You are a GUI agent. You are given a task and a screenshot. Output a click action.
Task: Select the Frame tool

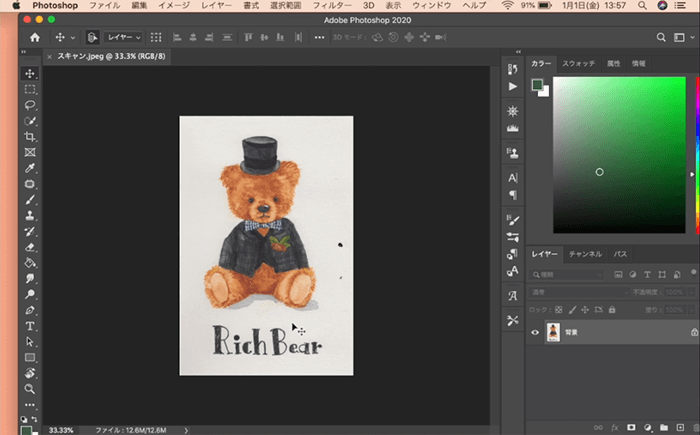30,152
